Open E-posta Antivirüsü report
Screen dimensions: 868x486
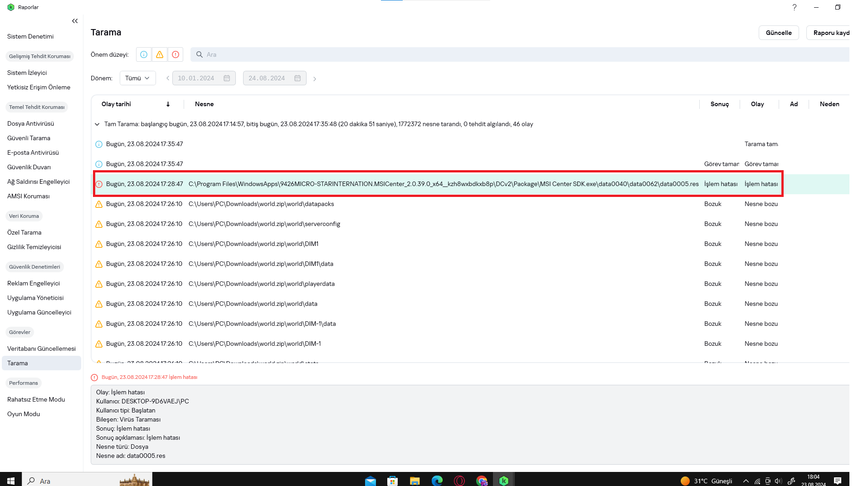point(33,152)
